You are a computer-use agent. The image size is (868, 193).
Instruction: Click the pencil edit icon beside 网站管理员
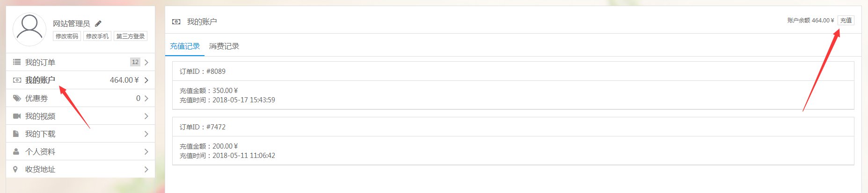coord(98,23)
